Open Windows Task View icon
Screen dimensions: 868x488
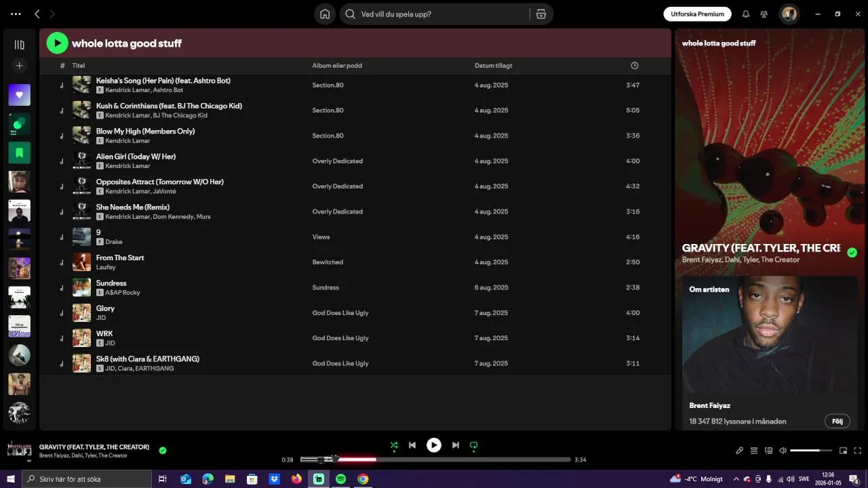(163, 479)
